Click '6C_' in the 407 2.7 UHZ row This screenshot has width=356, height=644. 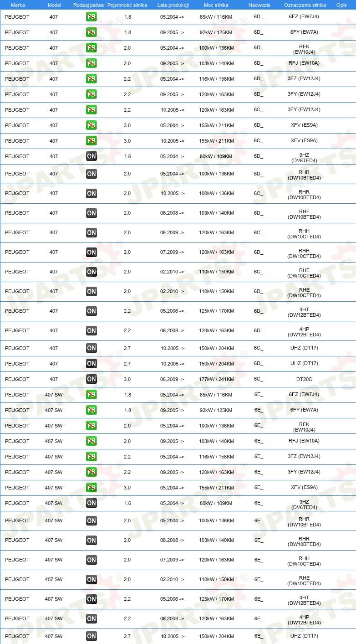coord(259,348)
